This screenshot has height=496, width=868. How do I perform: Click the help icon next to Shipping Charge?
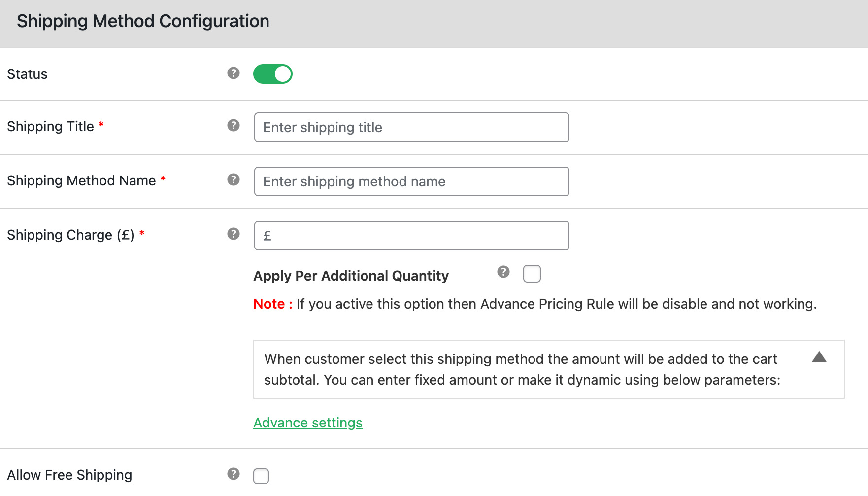pyautogui.click(x=234, y=234)
